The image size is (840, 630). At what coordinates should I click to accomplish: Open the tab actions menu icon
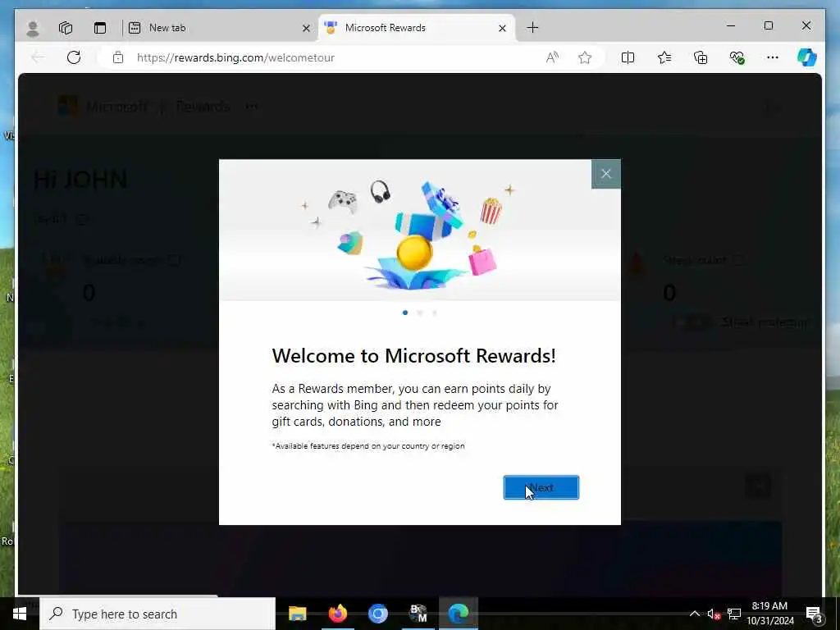click(x=99, y=28)
